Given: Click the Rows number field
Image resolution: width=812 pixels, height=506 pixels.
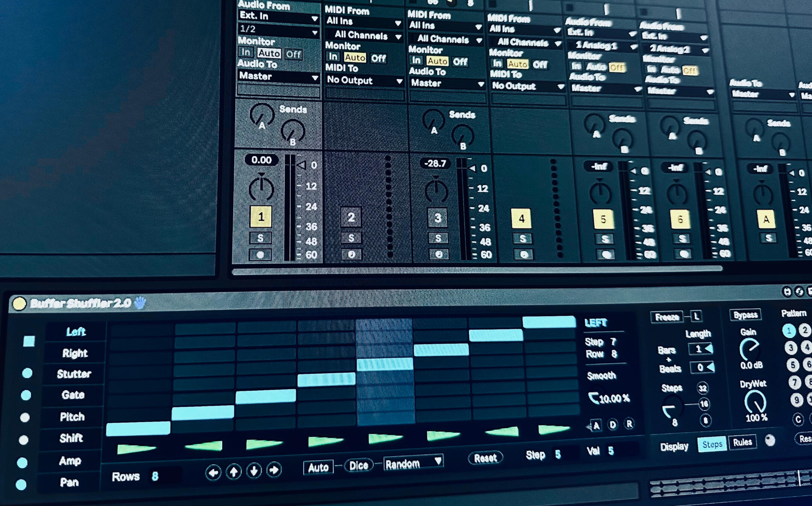Looking at the screenshot, I should (x=155, y=476).
